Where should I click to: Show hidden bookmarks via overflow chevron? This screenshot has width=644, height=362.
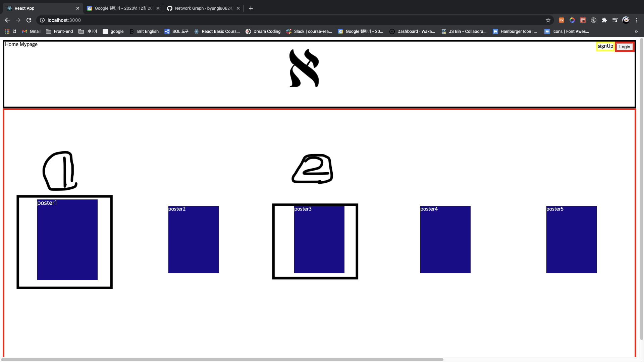(636, 32)
